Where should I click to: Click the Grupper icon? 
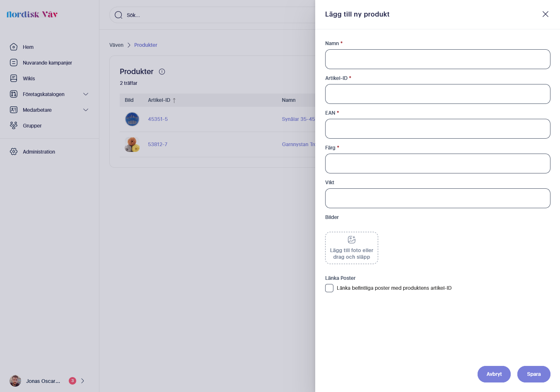pyautogui.click(x=14, y=125)
